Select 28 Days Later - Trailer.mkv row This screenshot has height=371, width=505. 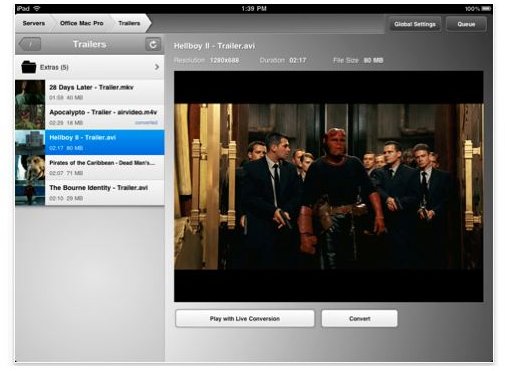click(90, 92)
